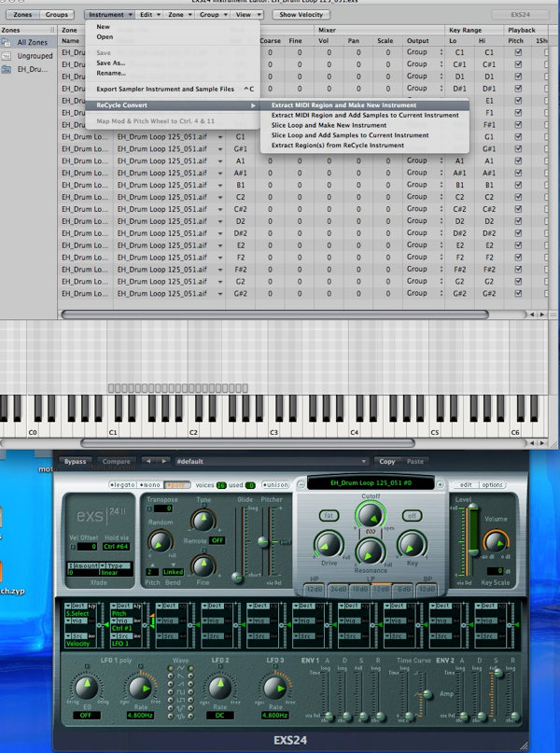This screenshot has height=753, width=560.
Task: Select Export Sampler Instrument and Sample Files
Action: (x=173, y=89)
